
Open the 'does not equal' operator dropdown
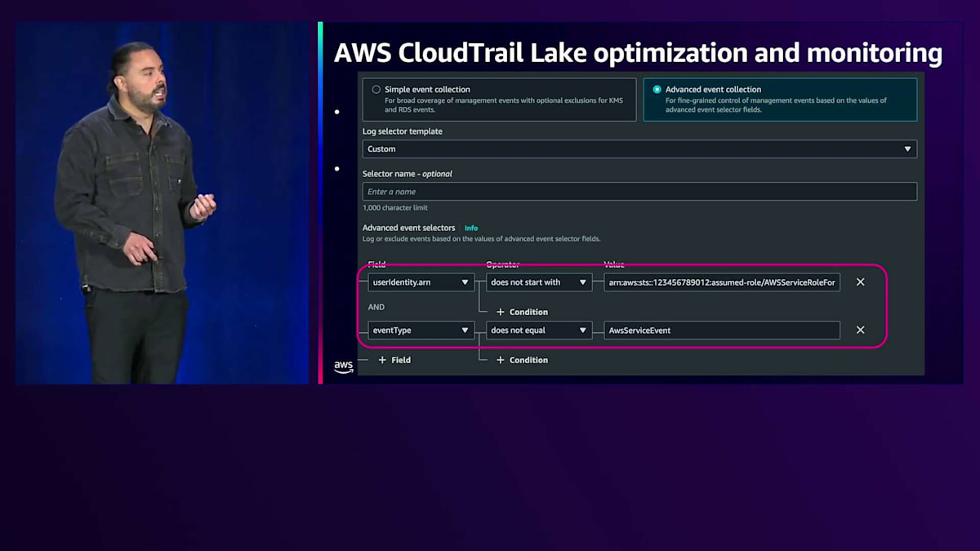(539, 331)
